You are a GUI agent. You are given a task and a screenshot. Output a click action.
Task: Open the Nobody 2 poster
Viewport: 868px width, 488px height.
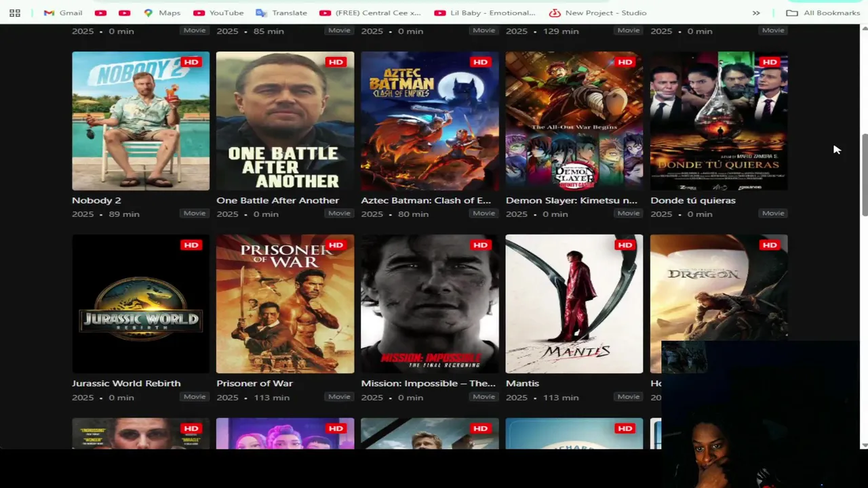coord(141,121)
